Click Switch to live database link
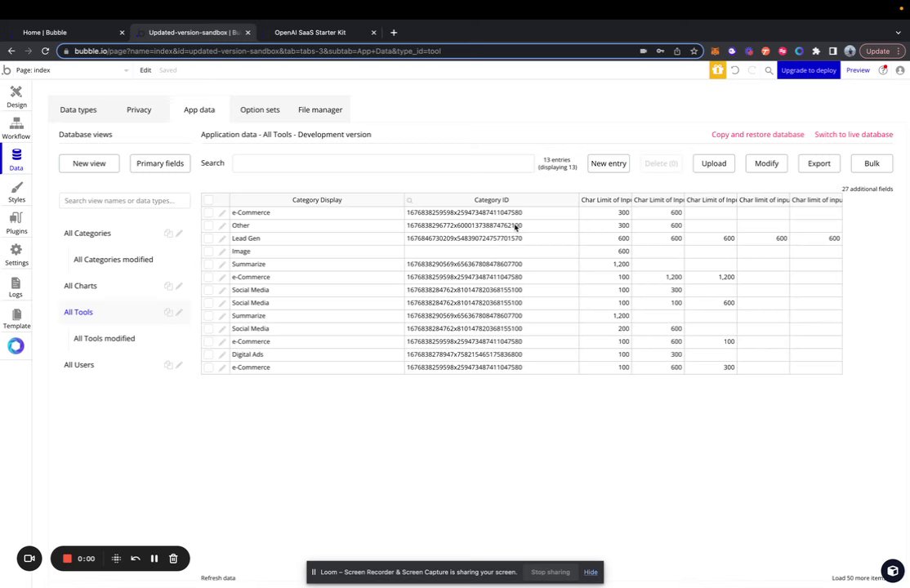The image size is (910, 588). coord(854,135)
